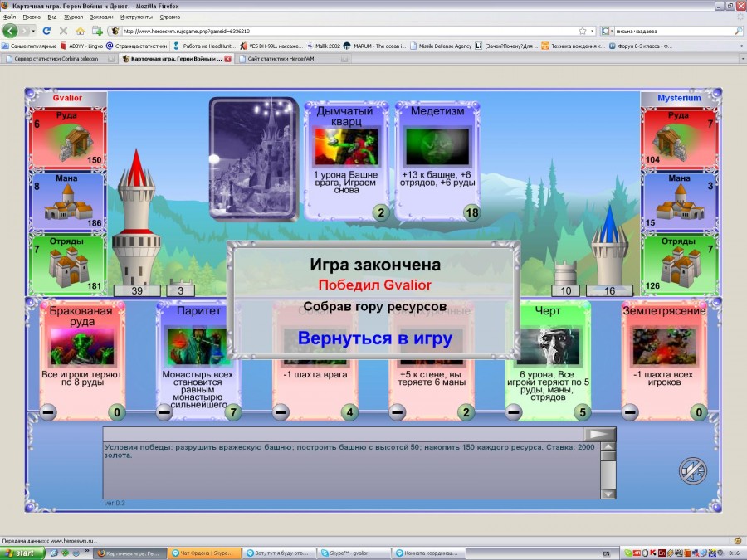The image size is (747, 560).
Task: Select the Медетизм card image
Action: coord(437,147)
